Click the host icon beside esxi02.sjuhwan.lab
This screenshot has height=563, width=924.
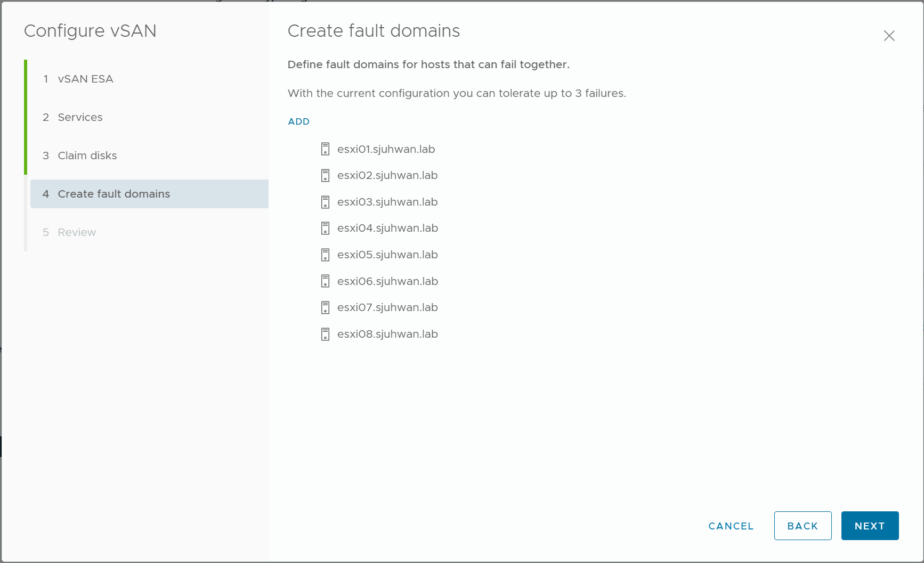[325, 175]
